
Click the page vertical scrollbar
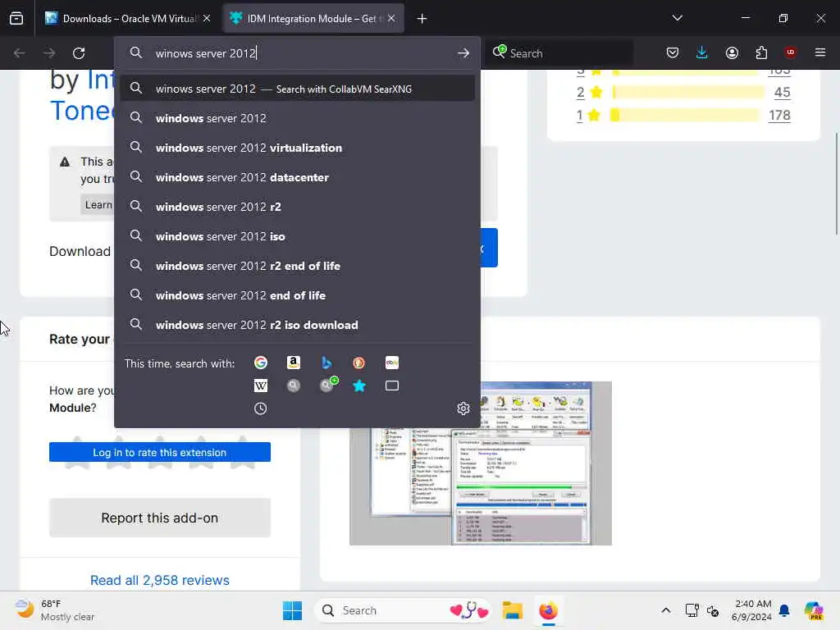click(836, 183)
